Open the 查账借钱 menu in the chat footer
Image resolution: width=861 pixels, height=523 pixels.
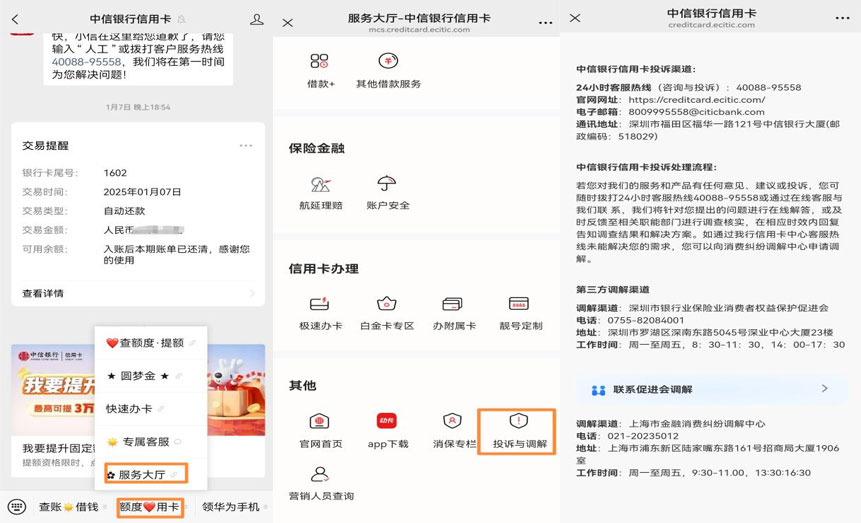[68, 507]
